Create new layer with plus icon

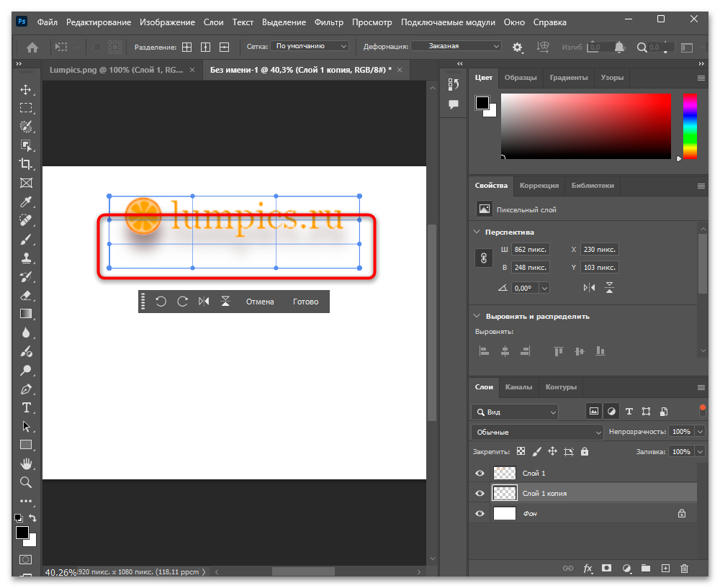[x=665, y=569]
